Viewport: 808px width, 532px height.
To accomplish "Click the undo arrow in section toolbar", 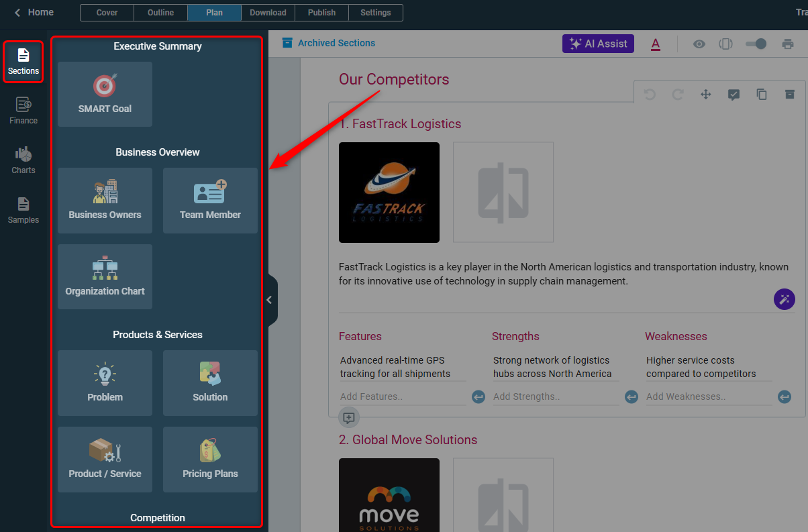I will (650, 95).
